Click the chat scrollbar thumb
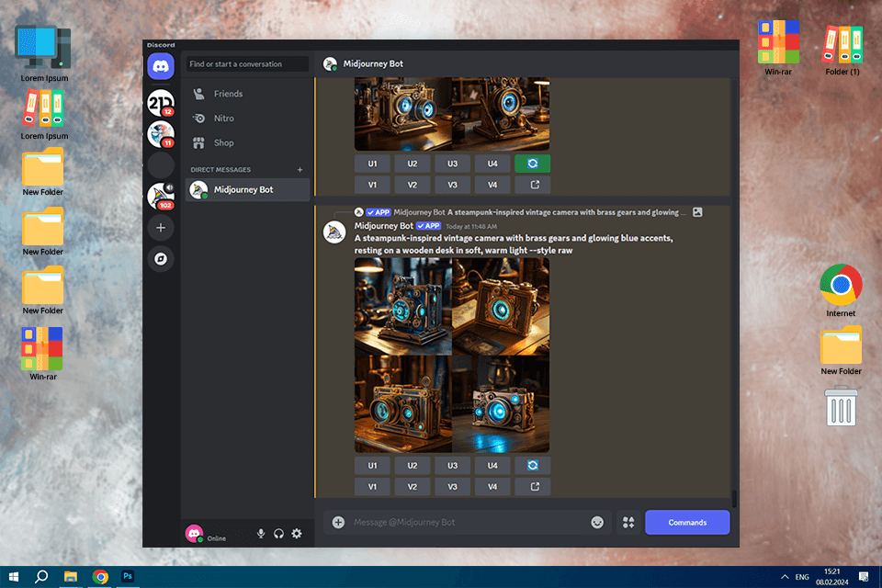Viewport: 882px width, 588px height. click(733, 498)
